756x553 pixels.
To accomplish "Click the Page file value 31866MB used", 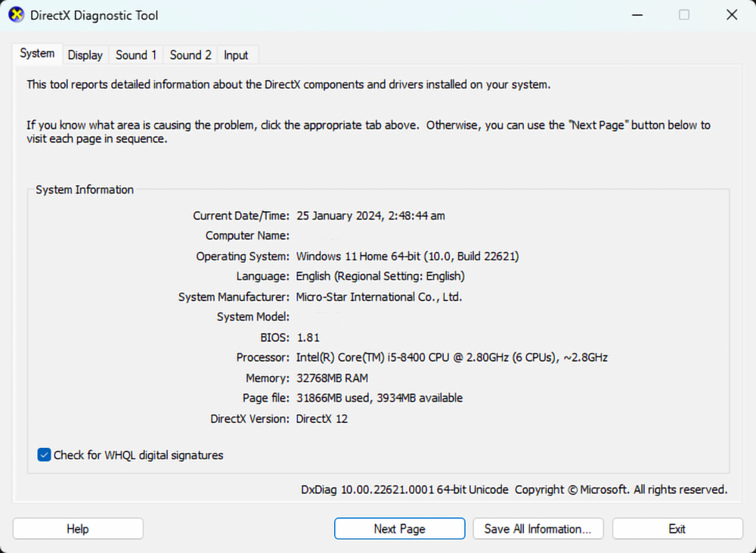I will [380, 398].
